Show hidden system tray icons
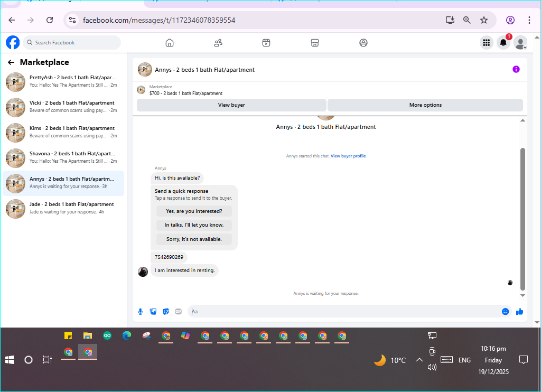 [419, 360]
